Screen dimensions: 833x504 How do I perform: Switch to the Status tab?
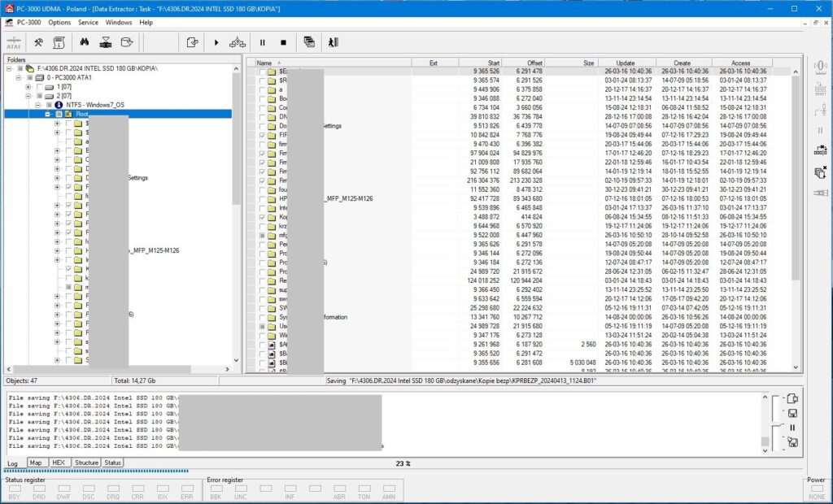[x=112, y=463]
